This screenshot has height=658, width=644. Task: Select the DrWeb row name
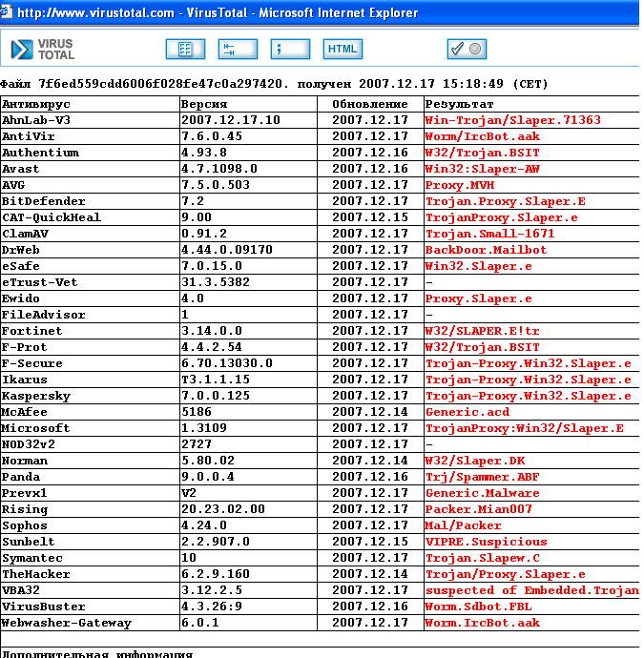(21, 250)
